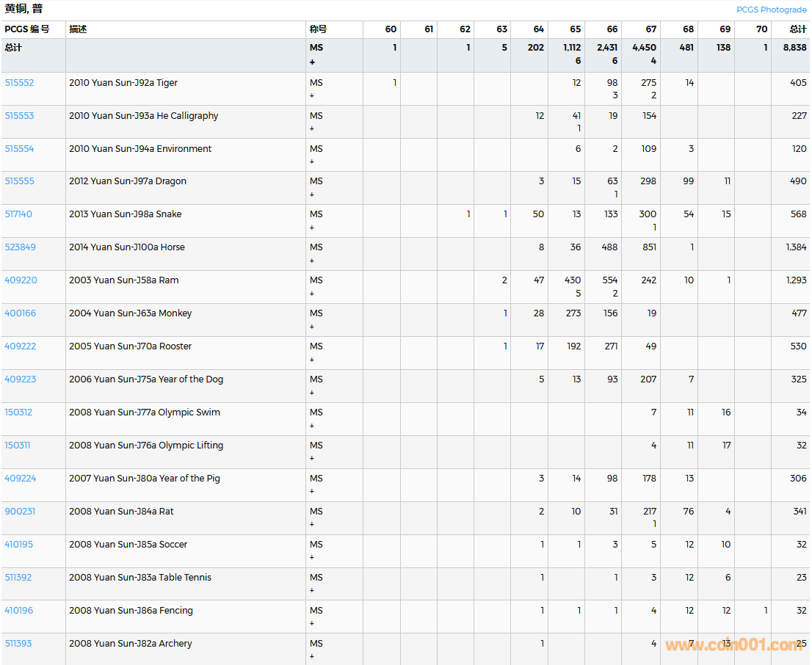Show plus grades for 2014 Horse row
This screenshot has width=812, height=665.
tap(311, 261)
